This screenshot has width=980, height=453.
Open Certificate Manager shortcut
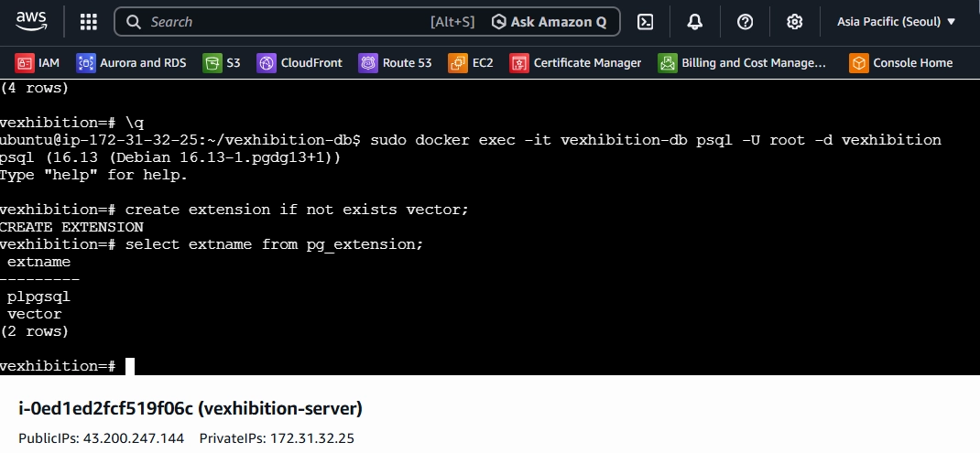coord(575,62)
